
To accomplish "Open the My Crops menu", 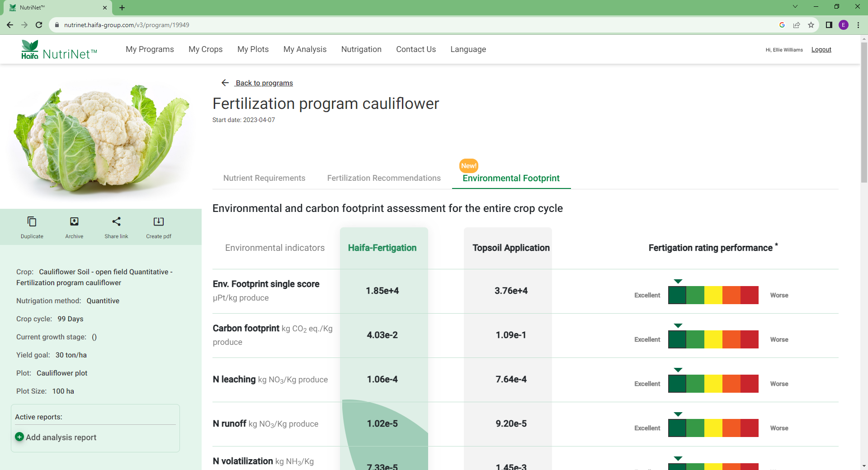I will [206, 49].
